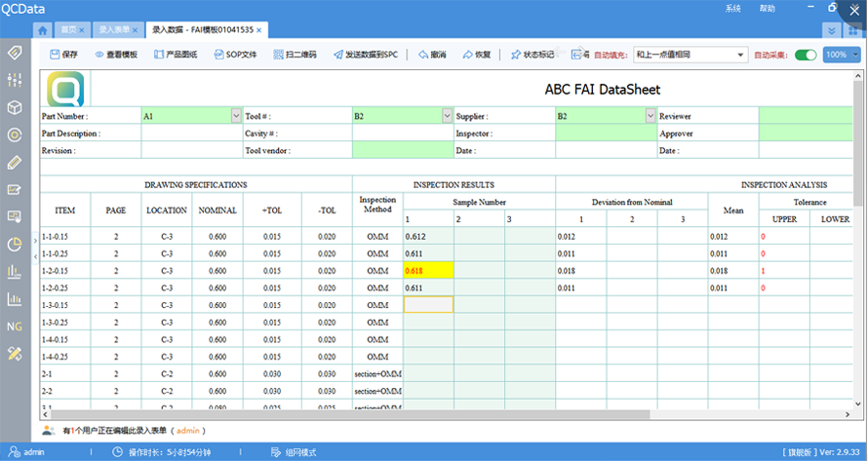Click the yellow highlighted 0.618 cell

tap(427, 271)
